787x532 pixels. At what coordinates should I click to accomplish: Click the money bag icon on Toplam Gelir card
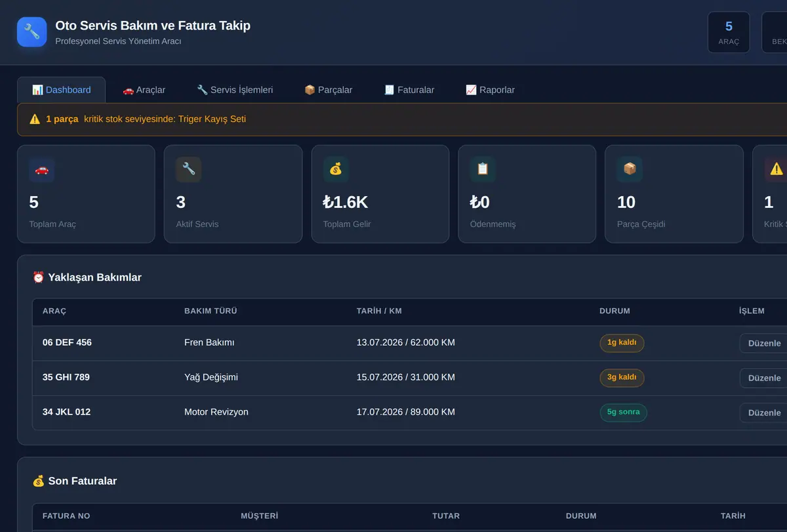click(336, 169)
